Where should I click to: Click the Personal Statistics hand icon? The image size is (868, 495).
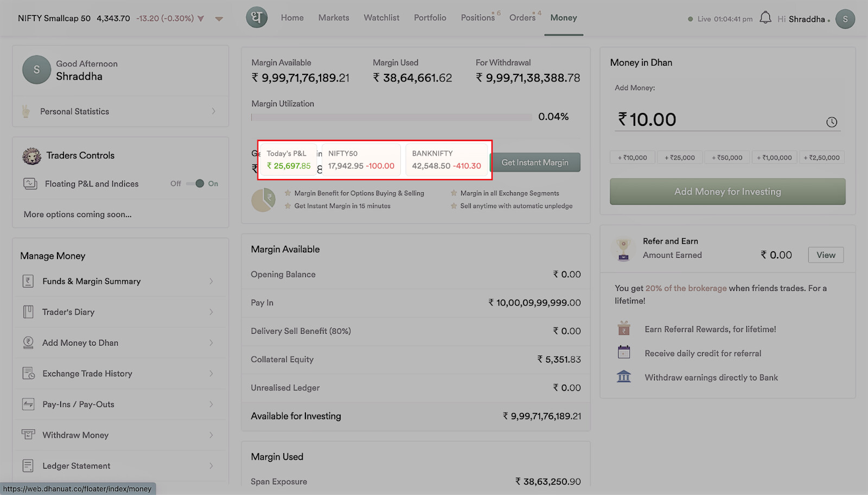coord(25,111)
